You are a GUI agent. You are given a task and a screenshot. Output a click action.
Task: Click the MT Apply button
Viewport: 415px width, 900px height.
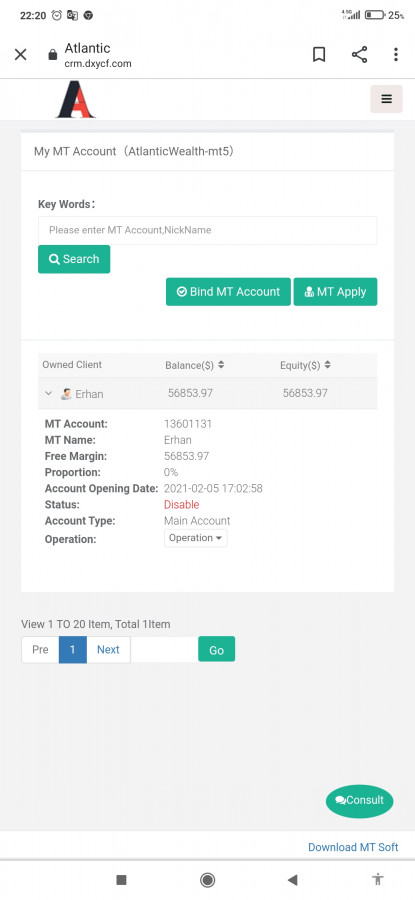(335, 292)
